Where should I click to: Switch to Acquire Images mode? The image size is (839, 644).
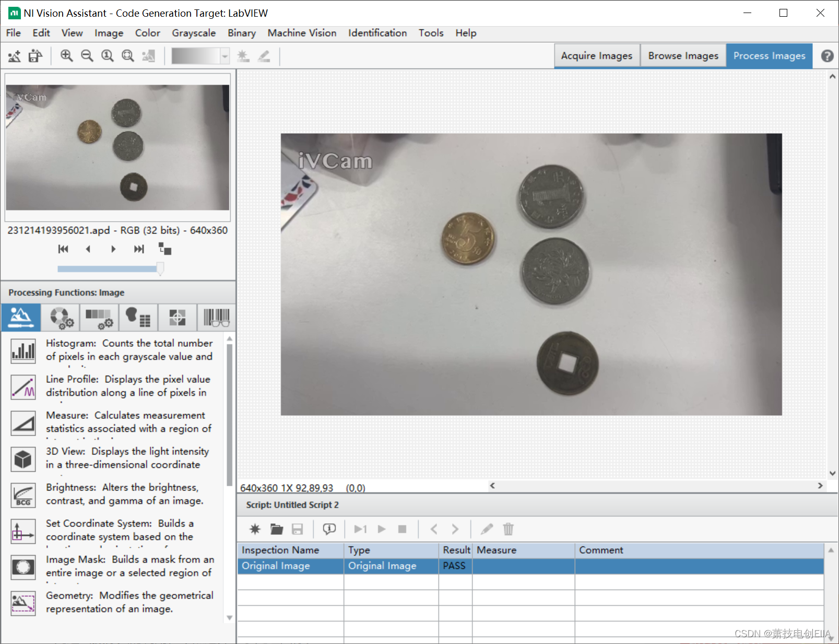click(597, 56)
